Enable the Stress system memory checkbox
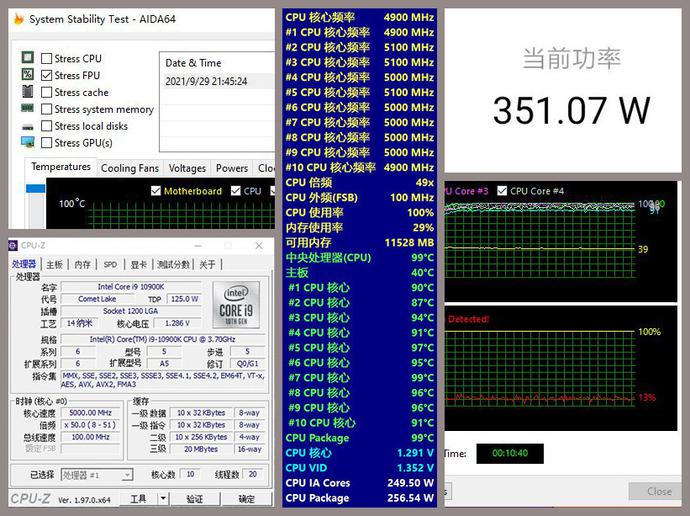Image resolution: width=690 pixels, height=516 pixels. pyautogui.click(x=46, y=109)
